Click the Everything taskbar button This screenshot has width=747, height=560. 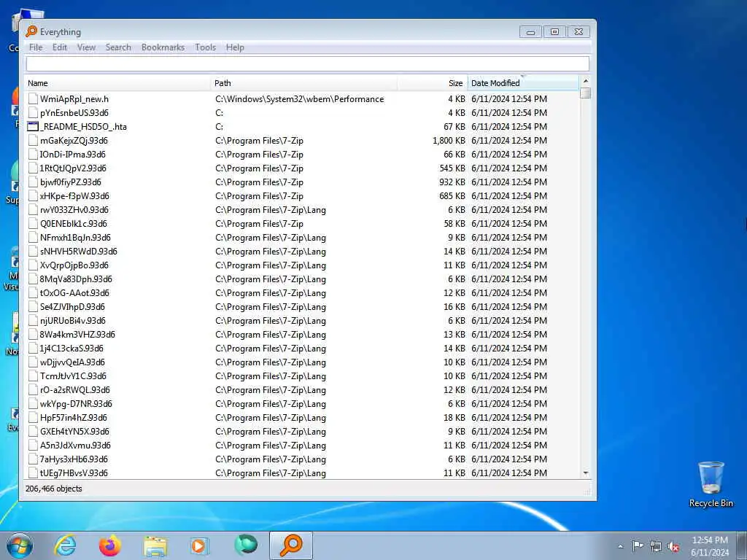(290, 545)
